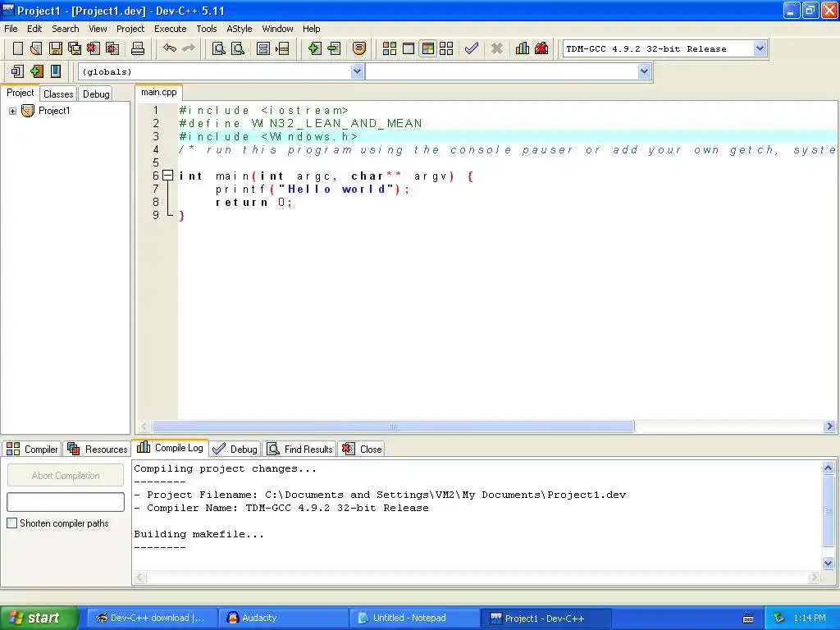This screenshot has height=630, width=840.
Task: Compile and run toolbar icon
Action: pos(427,48)
